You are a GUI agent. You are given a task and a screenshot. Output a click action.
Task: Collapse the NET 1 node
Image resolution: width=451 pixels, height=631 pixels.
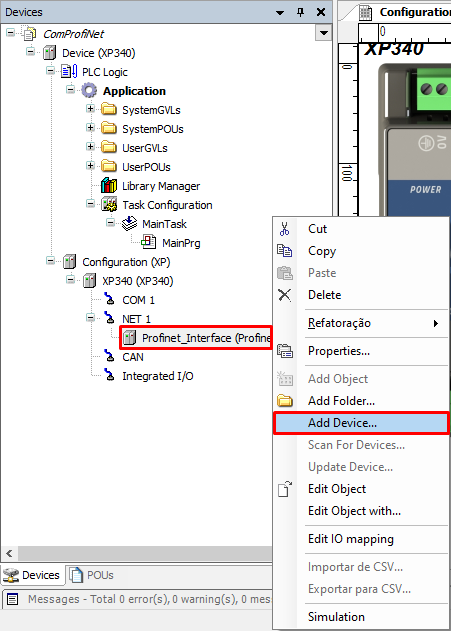tap(90, 318)
